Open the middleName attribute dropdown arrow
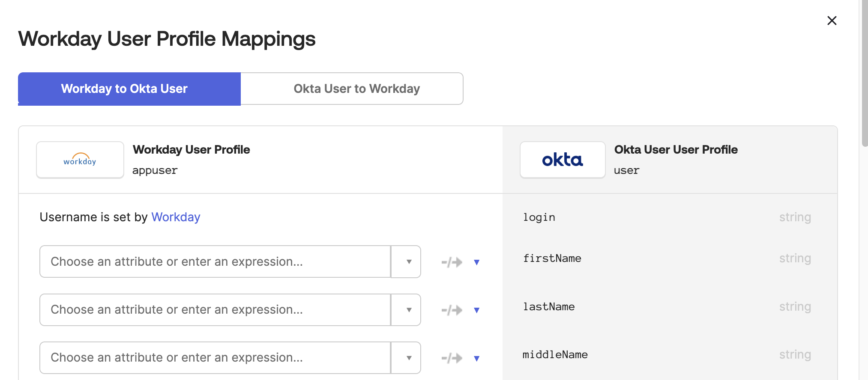 [406, 358]
